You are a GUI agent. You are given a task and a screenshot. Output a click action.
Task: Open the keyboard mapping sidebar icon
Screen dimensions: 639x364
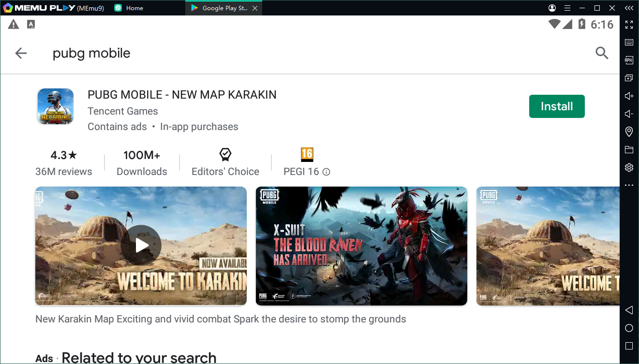pos(629,43)
